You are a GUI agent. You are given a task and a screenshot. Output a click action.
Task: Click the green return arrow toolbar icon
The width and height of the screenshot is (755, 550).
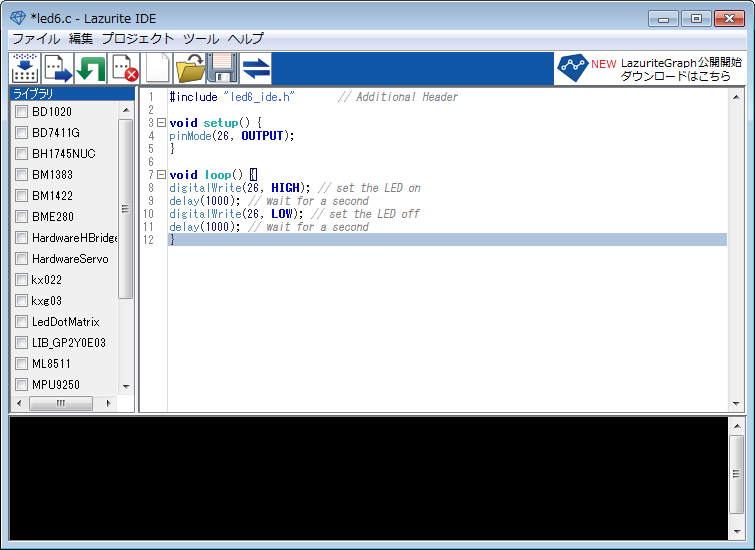tap(91, 68)
